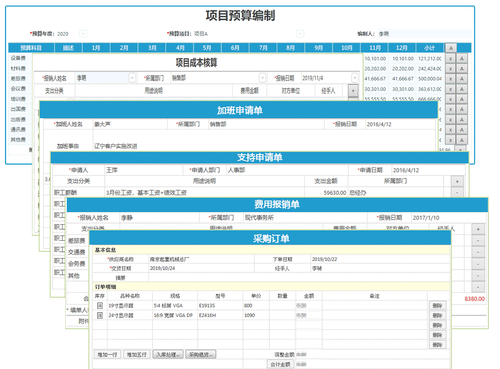
Task: Delete the 19寸显示器 order row
Action: [437, 306]
